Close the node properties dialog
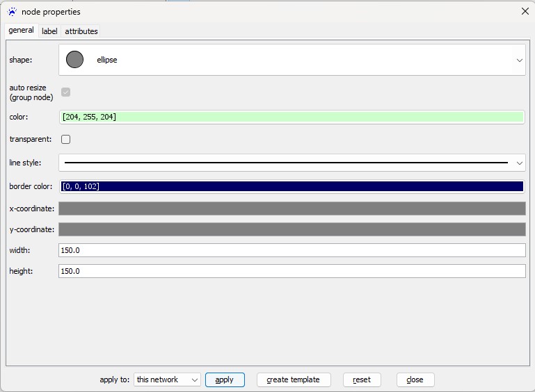Viewport: 535px width, 392px height. 525,12
